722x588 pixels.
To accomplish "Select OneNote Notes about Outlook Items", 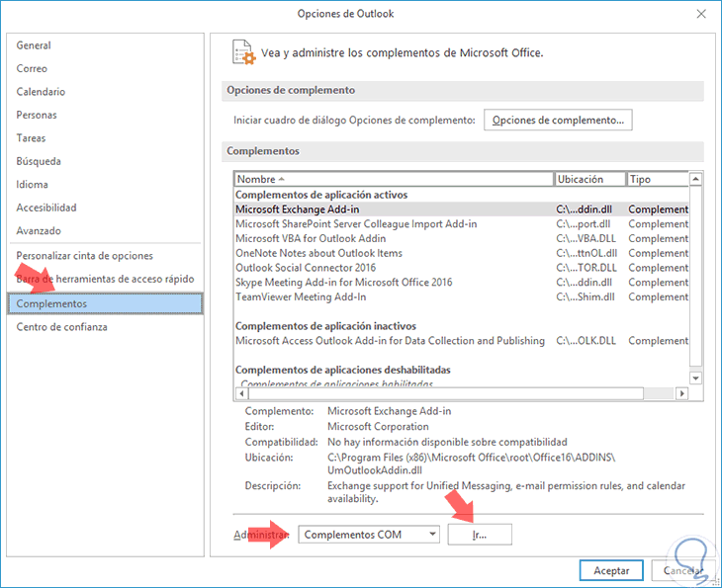I will pyautogui.click(x=461, y=253).
